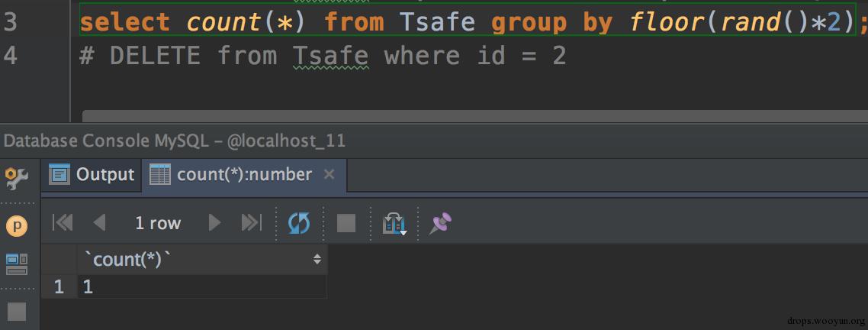Click the editor horizontal scrollbar
This screenshot has height=330, width=868.
pyautogui.click(x=475, y=115)
